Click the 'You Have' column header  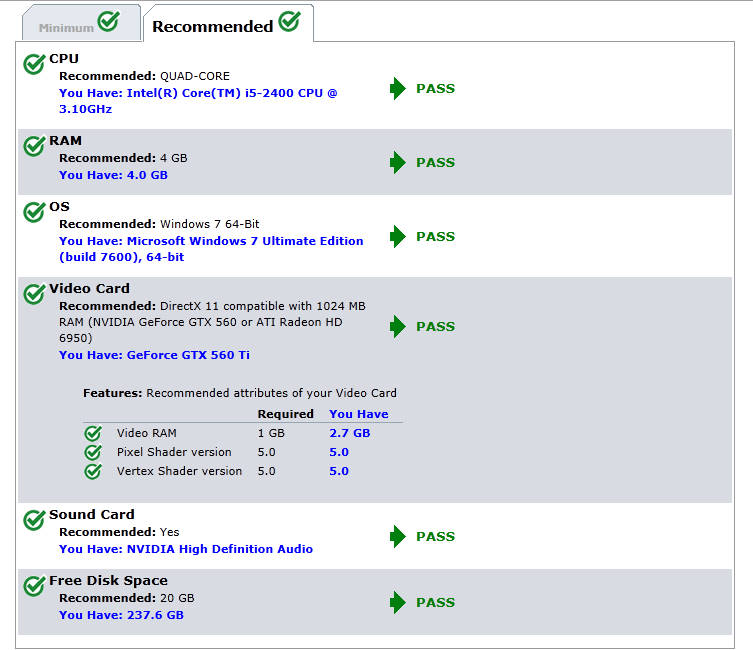358,414
